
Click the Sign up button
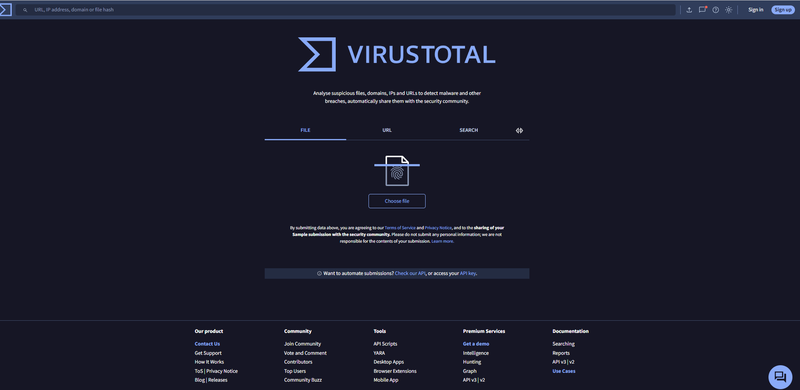pyautogui.click(x=783, y=10)
